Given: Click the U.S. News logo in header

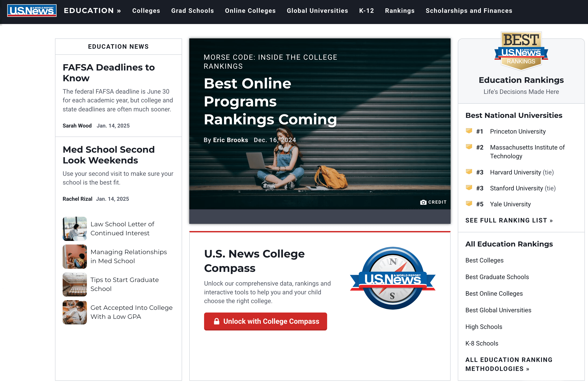Looking at the screenshot, I should [32, 11].
